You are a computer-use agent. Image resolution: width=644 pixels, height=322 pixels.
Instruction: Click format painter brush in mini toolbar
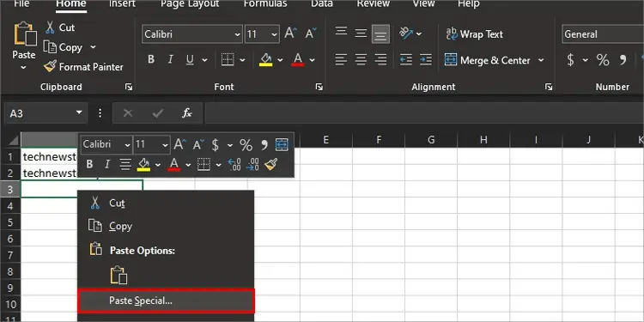(x=270, y=165)
